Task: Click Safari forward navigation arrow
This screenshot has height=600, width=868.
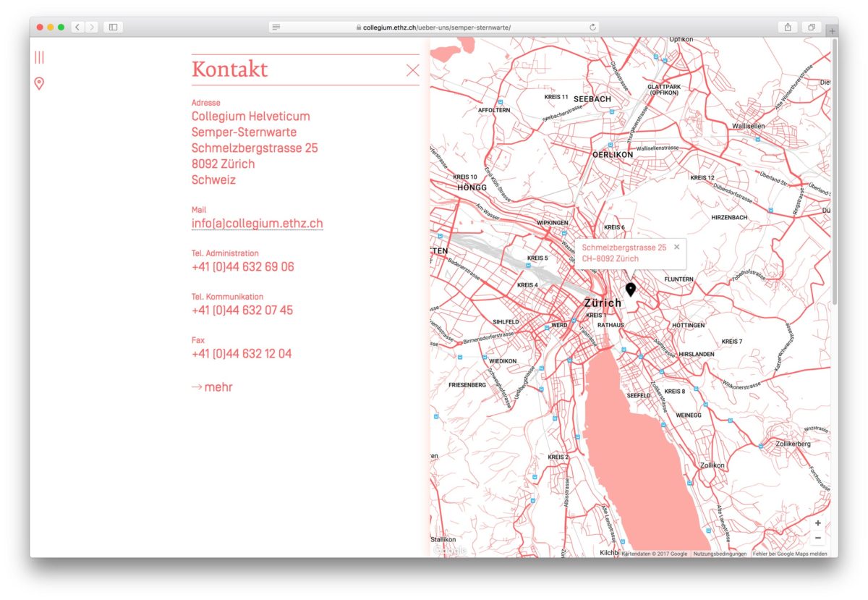Action: (x=92, y=28)
